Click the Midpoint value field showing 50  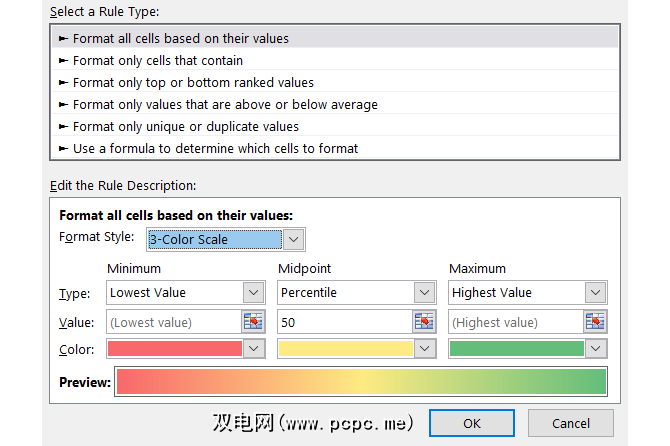coord(343,322)
